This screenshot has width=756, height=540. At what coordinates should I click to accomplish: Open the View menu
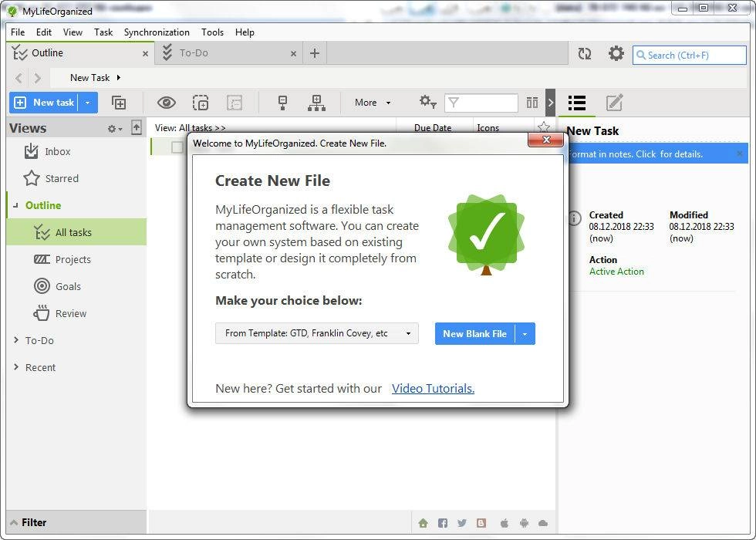tap(73, 32)
